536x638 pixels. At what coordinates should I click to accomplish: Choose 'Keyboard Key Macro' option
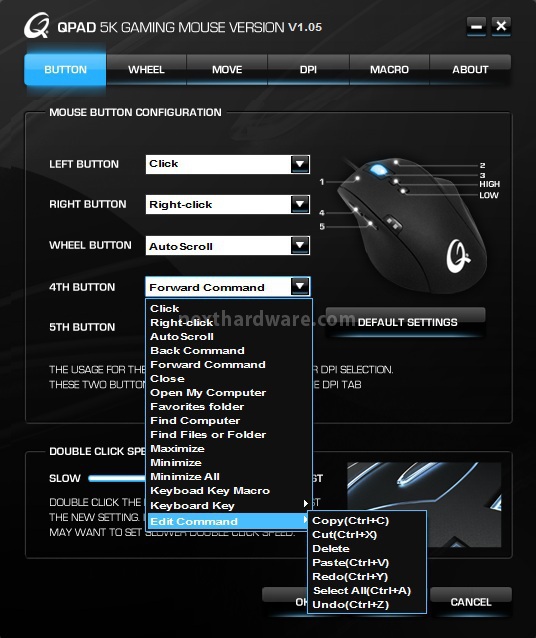pos(229,491)
